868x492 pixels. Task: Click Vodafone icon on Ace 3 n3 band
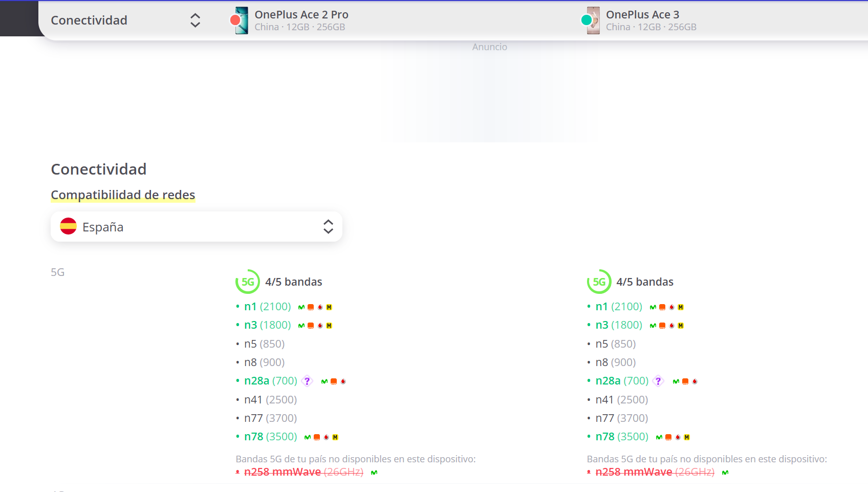(671, 326)
